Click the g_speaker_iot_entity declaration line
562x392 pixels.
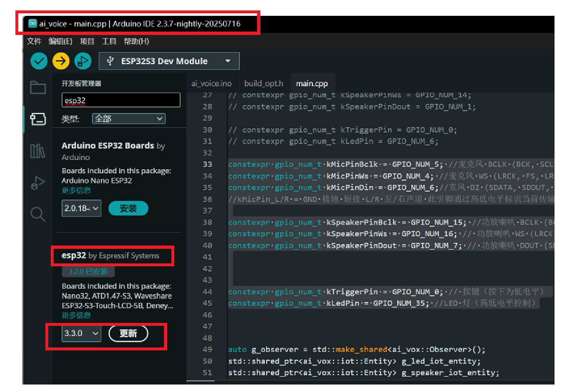pos(363,373)
